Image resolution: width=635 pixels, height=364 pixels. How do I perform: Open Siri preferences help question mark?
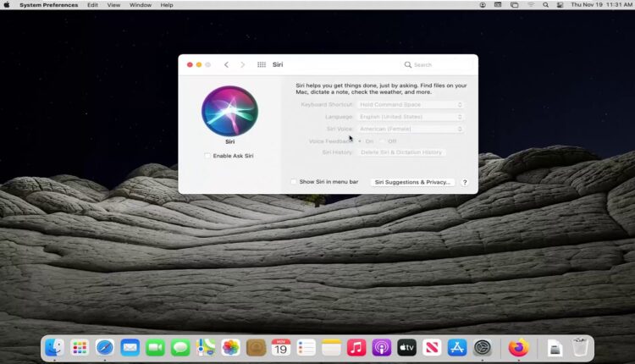(465, 182)
